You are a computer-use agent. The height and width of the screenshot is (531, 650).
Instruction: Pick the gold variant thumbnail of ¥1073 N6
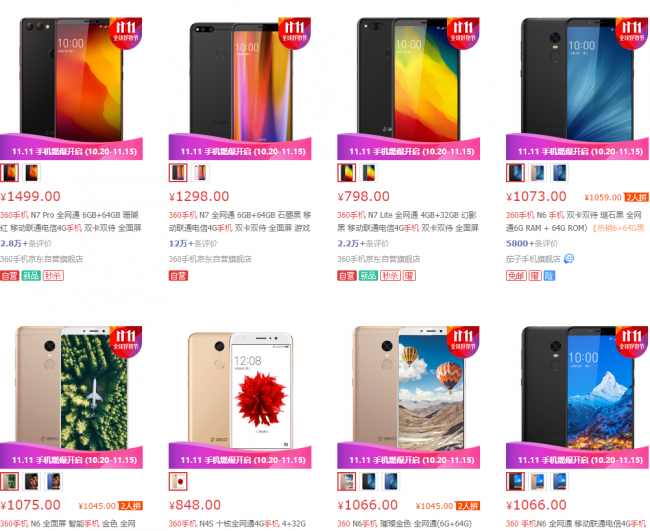pos(537,173)
